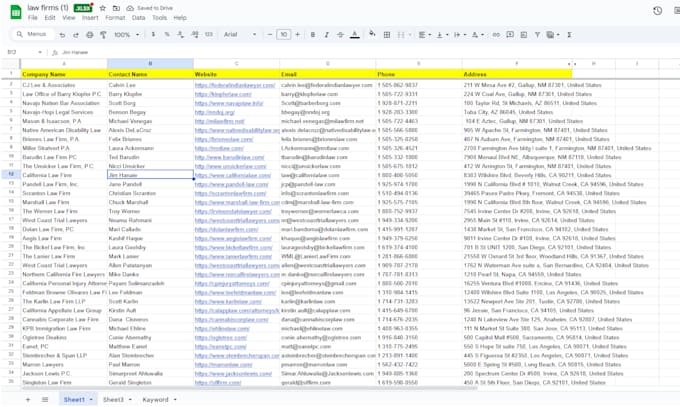The height and width of the screenshot is (407, 680).
Task: Select the Company Name header cell
Action: click(x=64, y=74)
